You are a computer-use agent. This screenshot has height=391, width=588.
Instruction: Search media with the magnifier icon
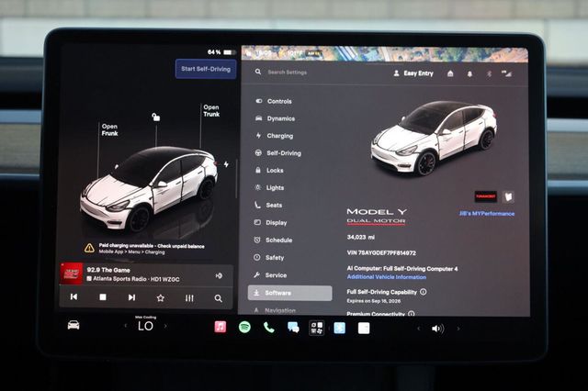219,298
